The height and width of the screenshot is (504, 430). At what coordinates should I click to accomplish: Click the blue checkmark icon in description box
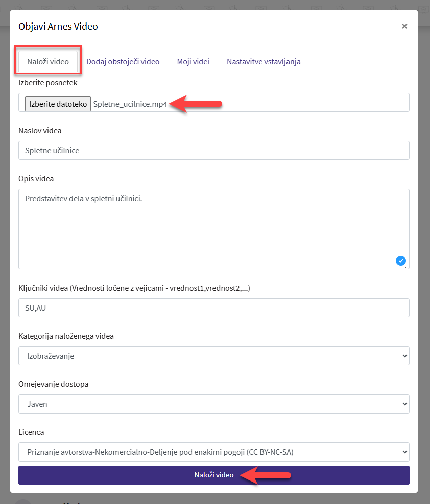tap(400, 261)
